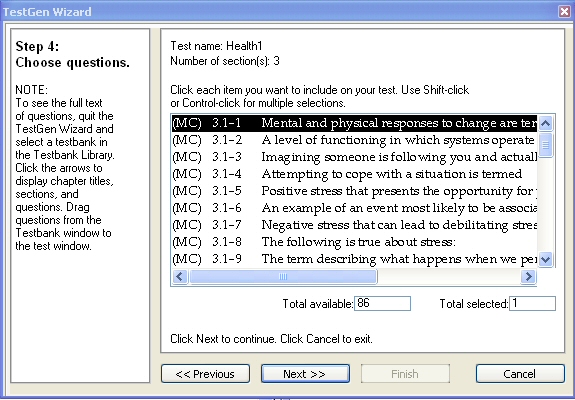Select question 3.1-3 Imagining someone is following
Viewport: 575px width, 400px height.
click(x=355, y=157)
